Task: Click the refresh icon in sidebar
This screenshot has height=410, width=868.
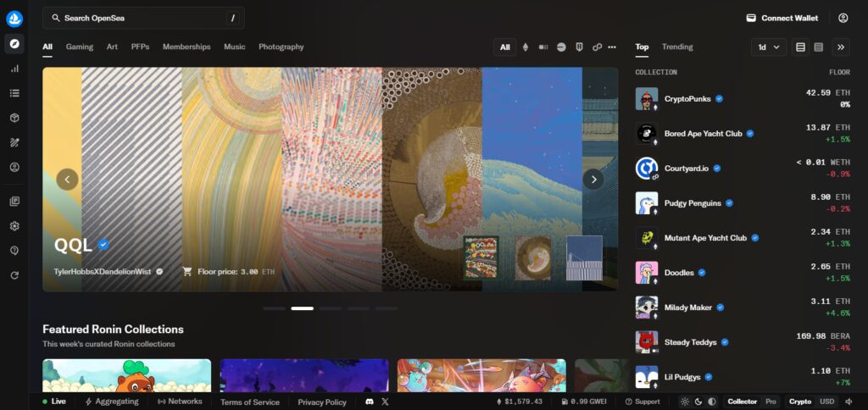Action: [x=14, y=275]
